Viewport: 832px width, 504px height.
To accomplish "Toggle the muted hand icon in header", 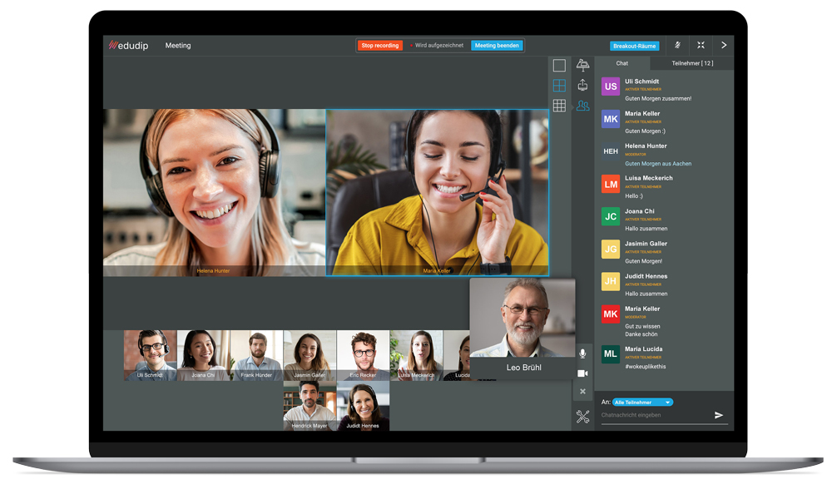I will pyautogui.click(x=677, y=46).
